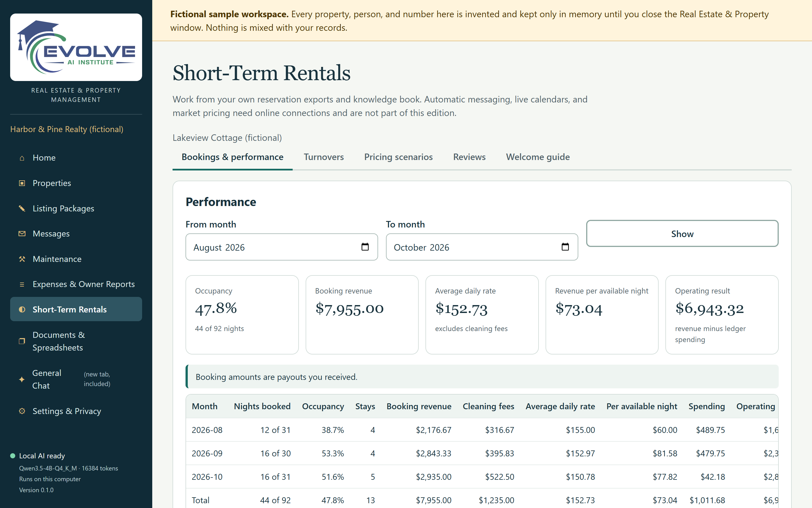This screenshot has height=508, width=812.
Task: Click the 2026-09 month row cell
Action: tap(207, 454)
